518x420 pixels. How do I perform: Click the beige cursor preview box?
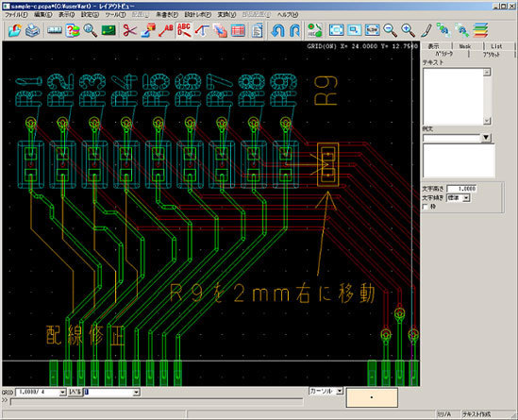[372, 397]
